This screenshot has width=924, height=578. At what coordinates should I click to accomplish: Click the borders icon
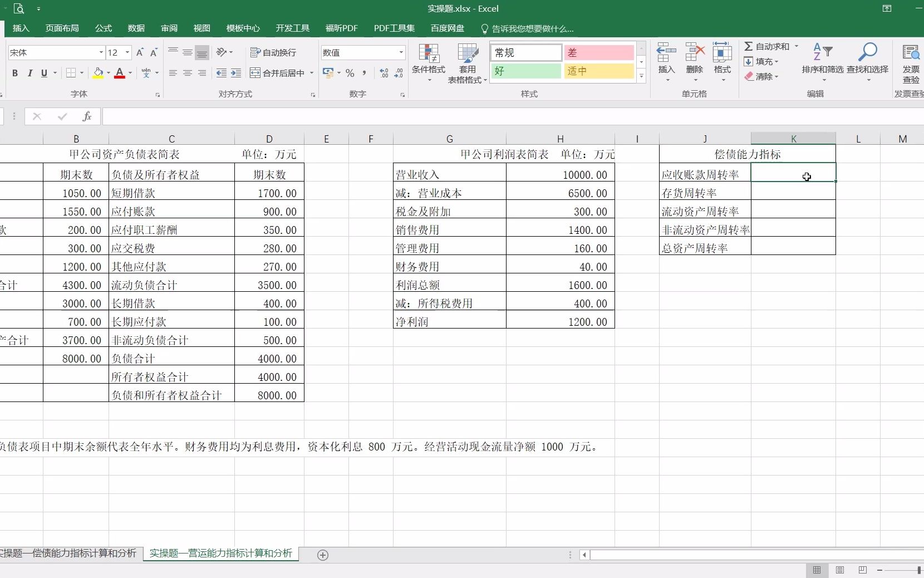click(x=71, y=73)
